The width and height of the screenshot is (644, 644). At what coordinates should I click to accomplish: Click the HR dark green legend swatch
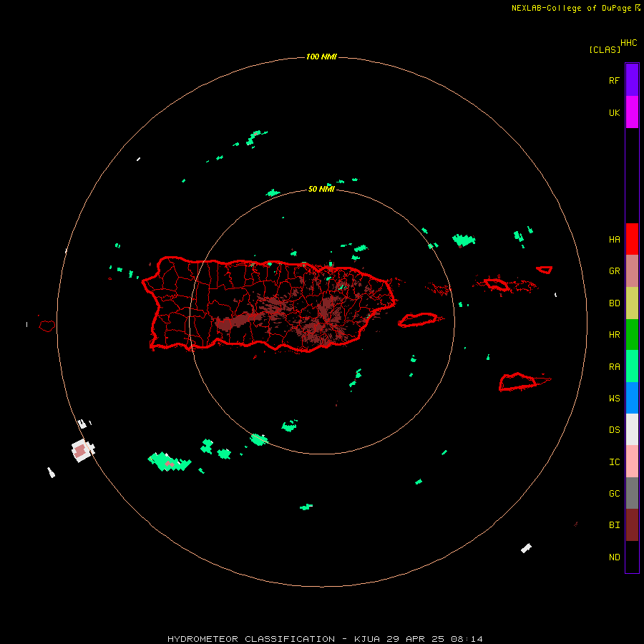pyautogui.click(x=632, y=335)
